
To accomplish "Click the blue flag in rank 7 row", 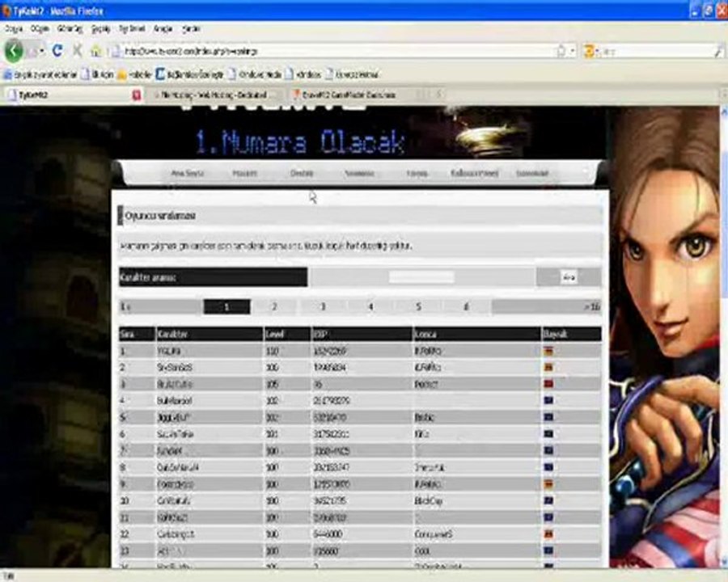I will 548,450.
